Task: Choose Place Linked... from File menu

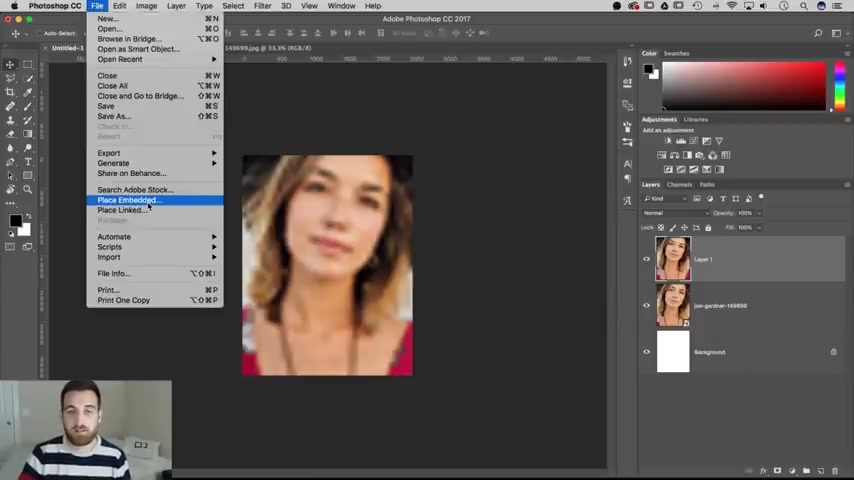Action: [x=155, y=210]
